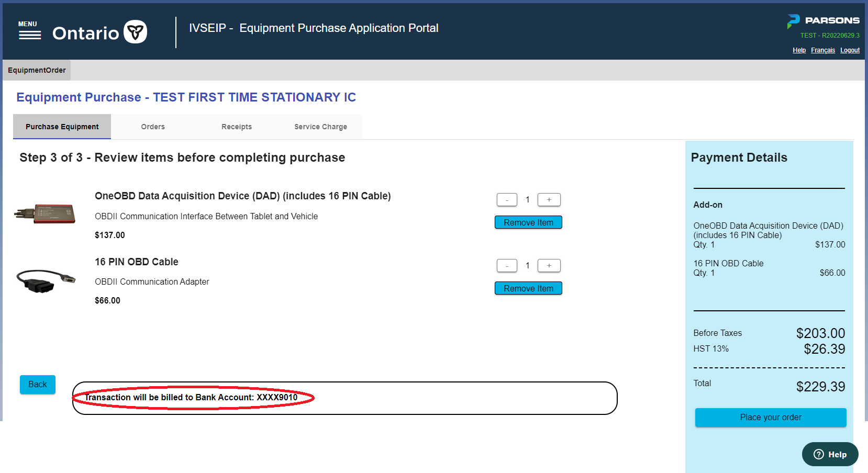Decrease quantity of OneOBD DAD device
The width and height of the screenshot is (868, 473).
point(507,199)
